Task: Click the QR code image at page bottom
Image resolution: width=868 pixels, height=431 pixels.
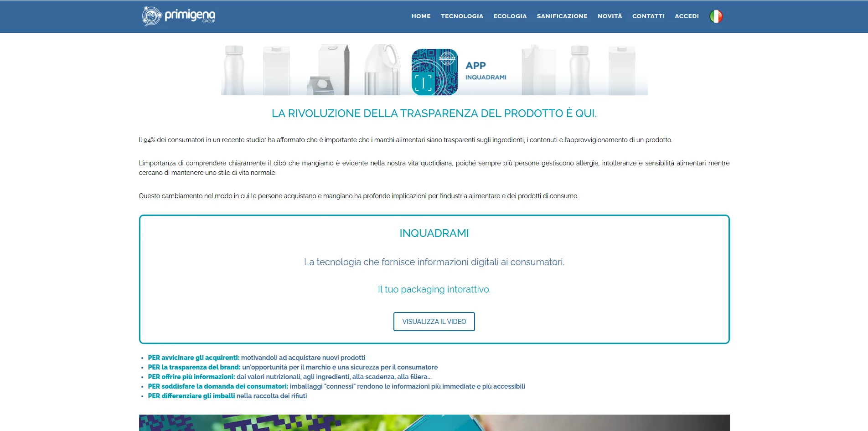Action: pyautogui.click(x=434, y=423)
